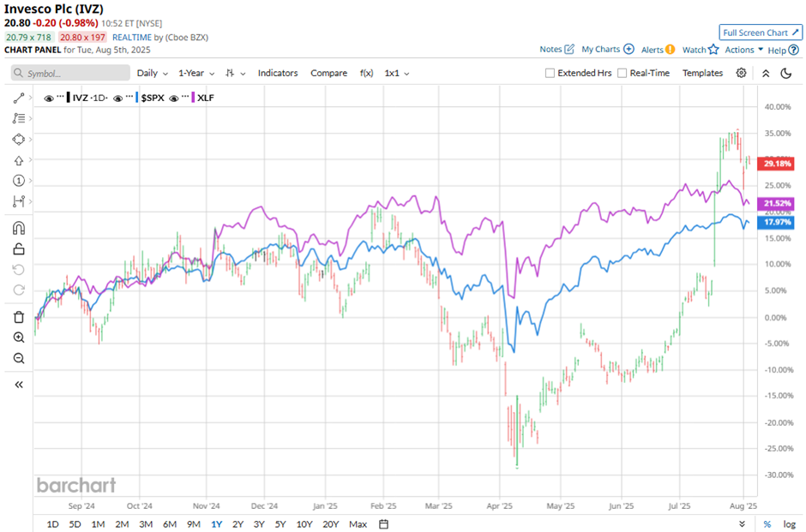The width and height of the screenshot is (806, 532).
Task: Select the shapes drawing tool icon
Action: (x=19, y=139)
